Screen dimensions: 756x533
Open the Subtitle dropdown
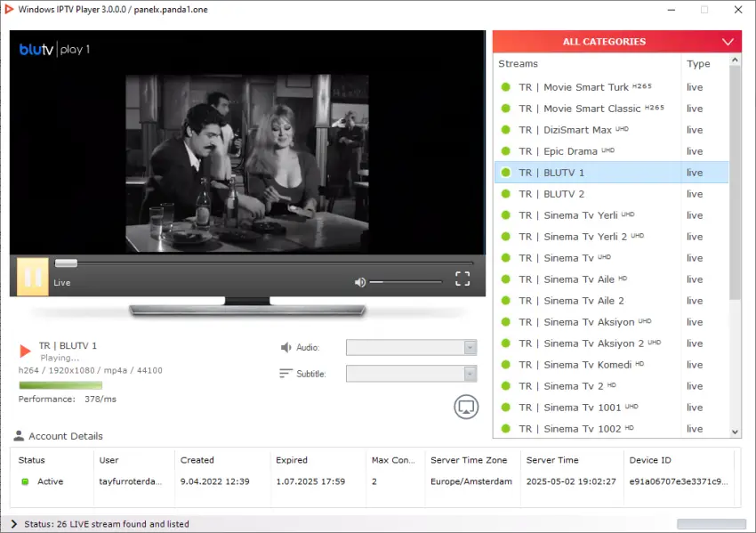(411, 374)
